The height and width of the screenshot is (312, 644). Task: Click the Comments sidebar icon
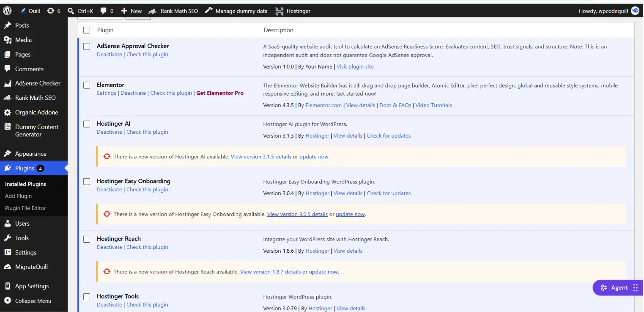click(8, 69)
